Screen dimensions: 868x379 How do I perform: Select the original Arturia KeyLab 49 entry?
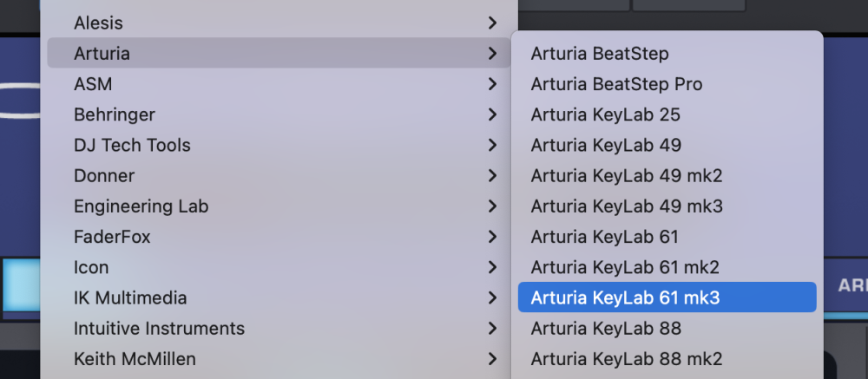click(x=606, y=145)
